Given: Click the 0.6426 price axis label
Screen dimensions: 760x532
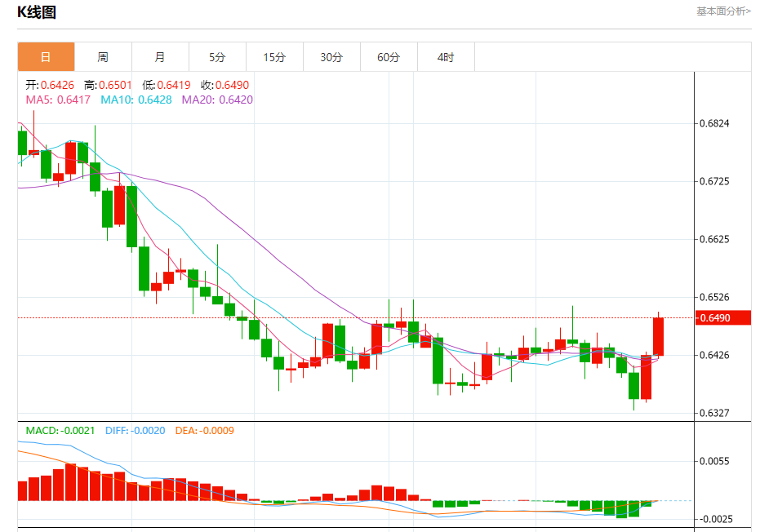Looking at the screenshot, I should pyautogui.click(x=714, y=355).
